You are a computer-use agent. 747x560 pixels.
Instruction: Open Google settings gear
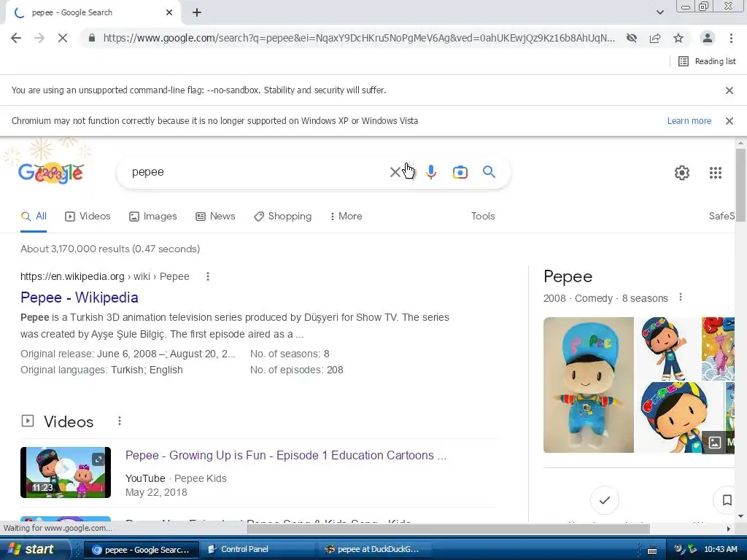682,172
